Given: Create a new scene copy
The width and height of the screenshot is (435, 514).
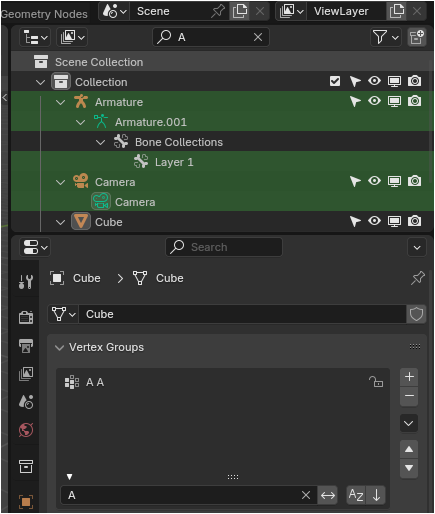Looking at the screenshot, I should 240,11.
